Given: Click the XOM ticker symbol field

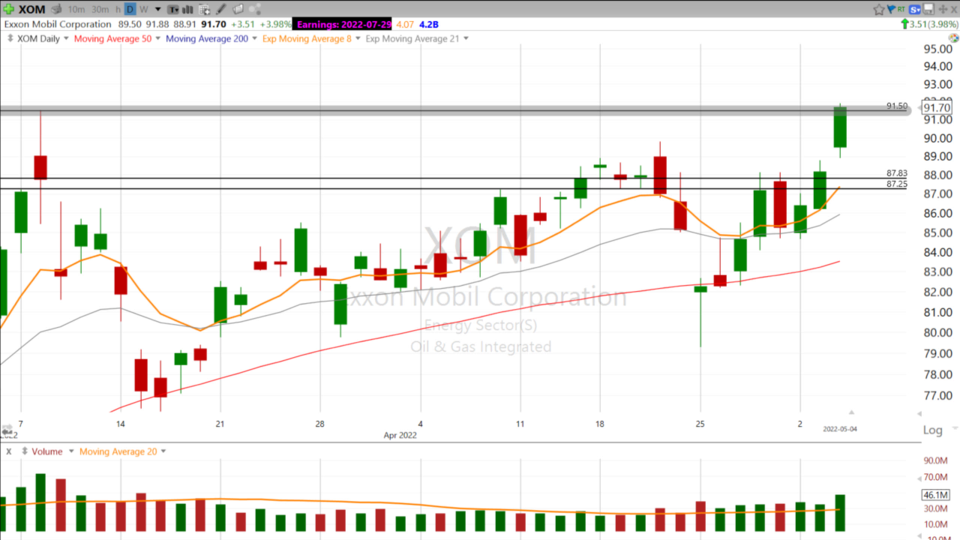Looking at the screenshot, I should pyautogui.click(x=32, y=9).
